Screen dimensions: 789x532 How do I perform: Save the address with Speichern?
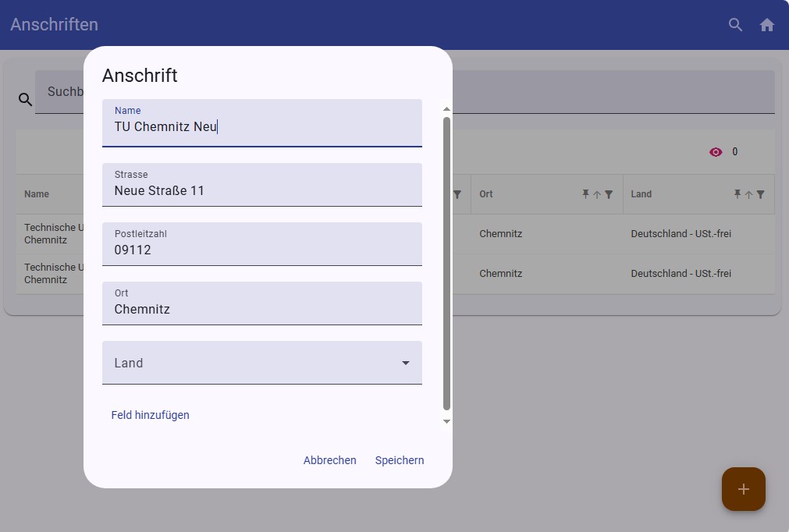click(x=400, y=460)
